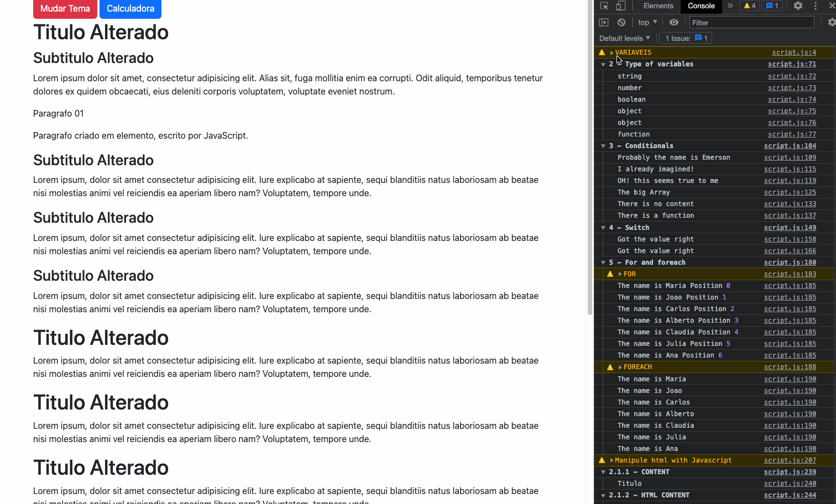Open the 1 message issues badge in tab bar
The image size is (836, 504).
771,6
